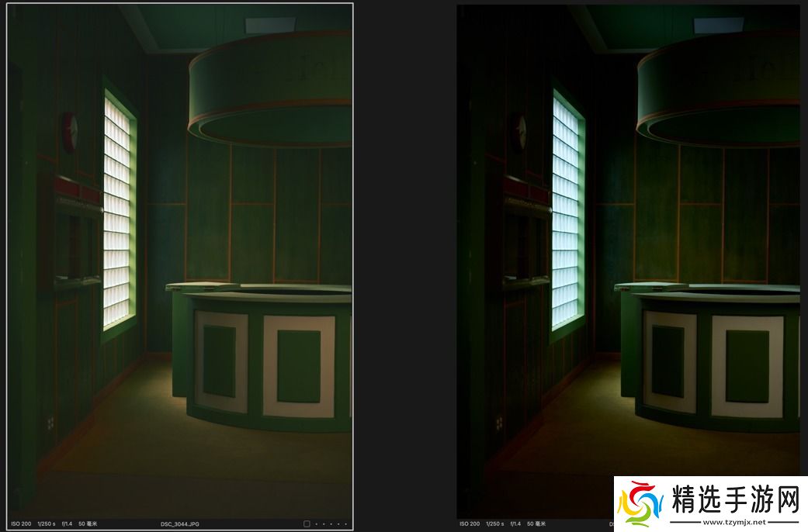Click the 50 毫米 focal length under left photo
Screen dimensions: 808x532
point(88,524)
